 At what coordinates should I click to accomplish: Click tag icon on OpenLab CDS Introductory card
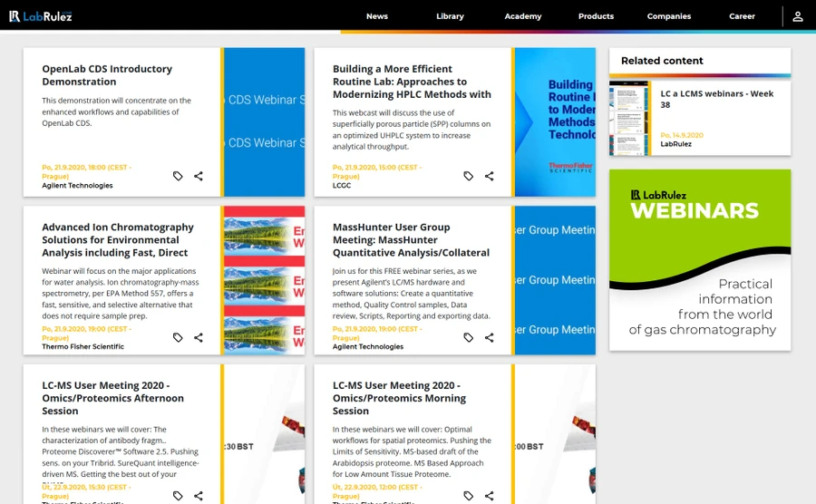click(x=178, y=177)
